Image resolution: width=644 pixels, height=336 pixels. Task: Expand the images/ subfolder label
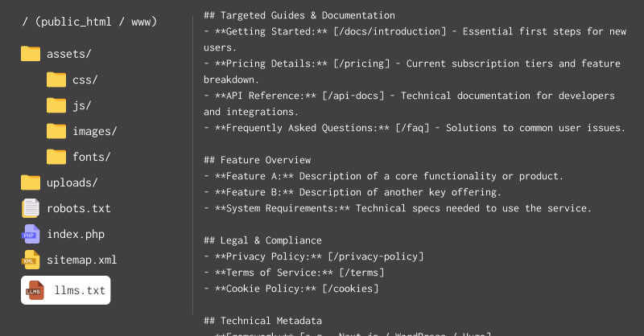[x=94, y=131]
